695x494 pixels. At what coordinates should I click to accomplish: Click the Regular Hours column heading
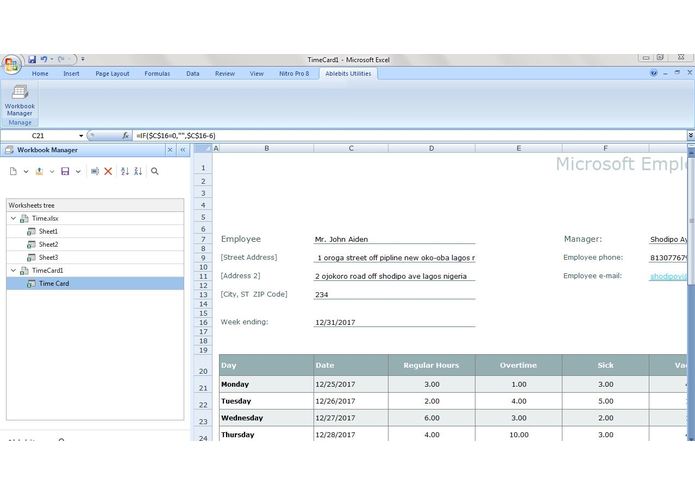pyautogui.click(x=431, y=365)
